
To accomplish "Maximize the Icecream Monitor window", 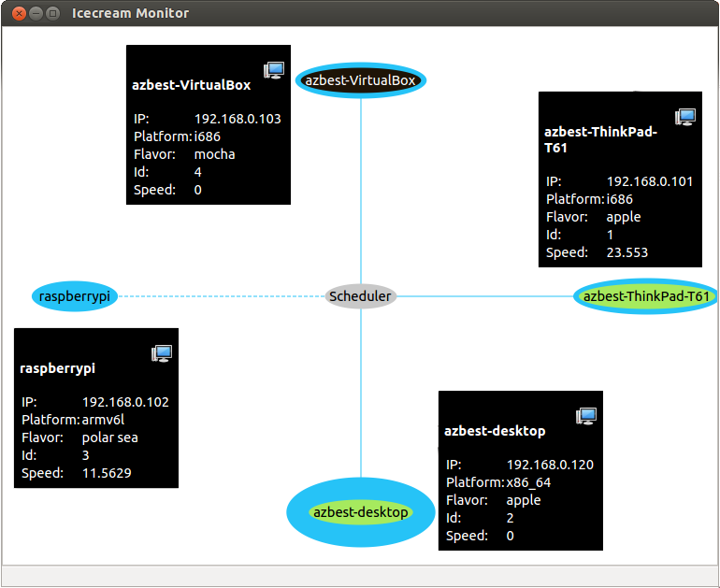I will coord(52,13).
